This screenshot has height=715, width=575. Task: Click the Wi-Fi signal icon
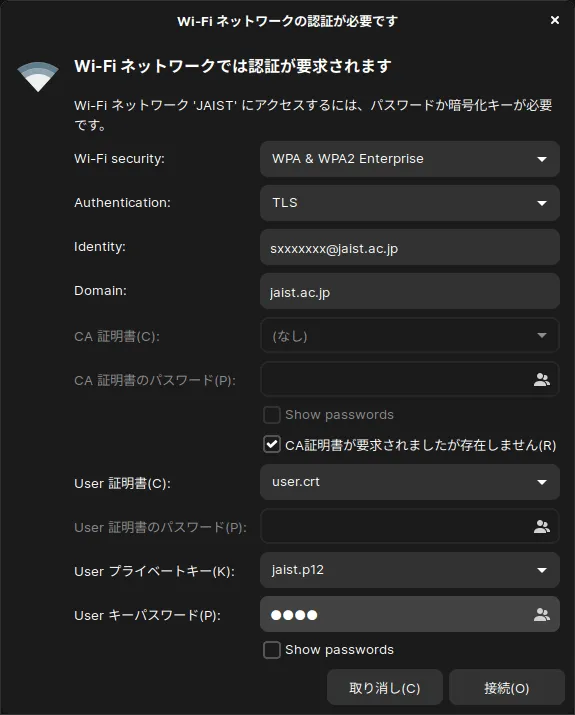tap(38, 76)
